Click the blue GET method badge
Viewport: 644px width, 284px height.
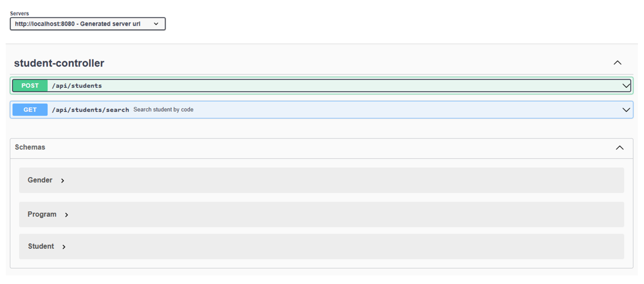pos(30,110)
